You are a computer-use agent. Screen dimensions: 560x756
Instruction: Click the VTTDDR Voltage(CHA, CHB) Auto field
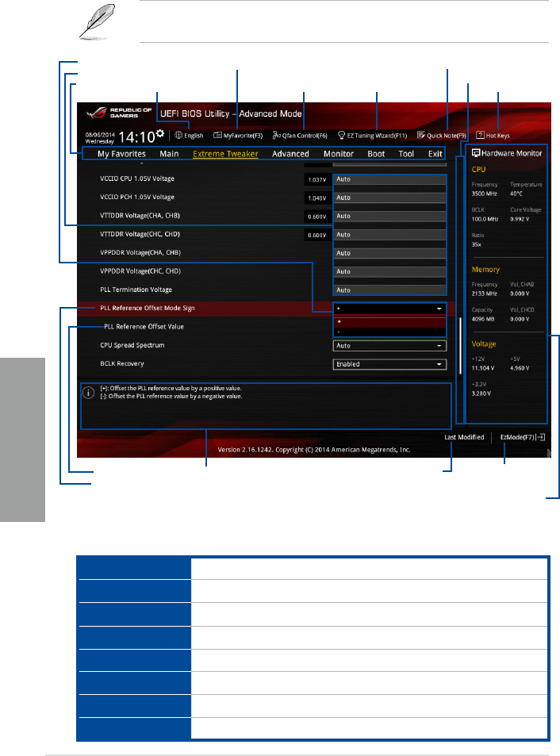click(x=389, y=216)
